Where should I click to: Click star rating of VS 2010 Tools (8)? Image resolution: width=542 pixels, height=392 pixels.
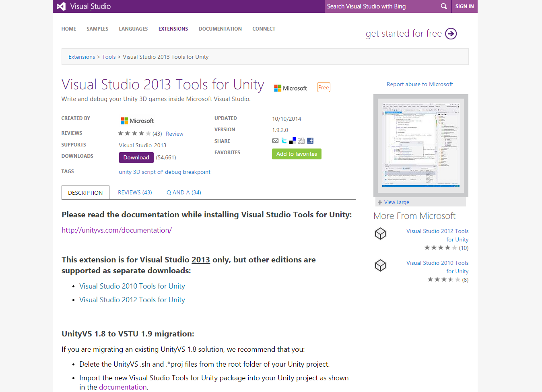[x=444, y=279]
